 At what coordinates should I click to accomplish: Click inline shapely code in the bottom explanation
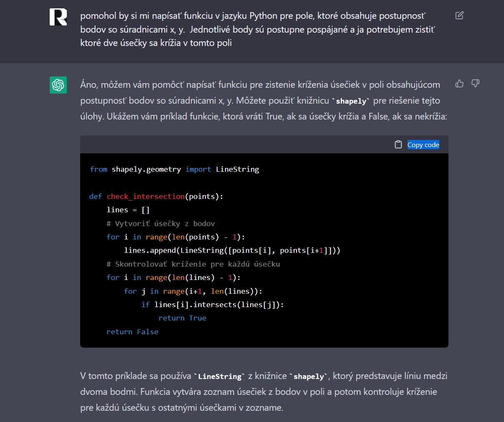click(309, 376)
